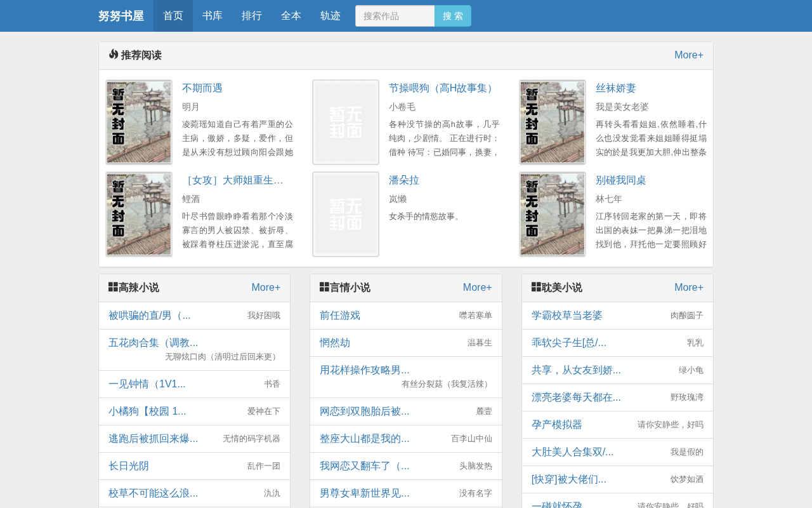Click the 努努书屋 site logo
The height and width of the screenshot is (508, 812).
coord(121,16)
